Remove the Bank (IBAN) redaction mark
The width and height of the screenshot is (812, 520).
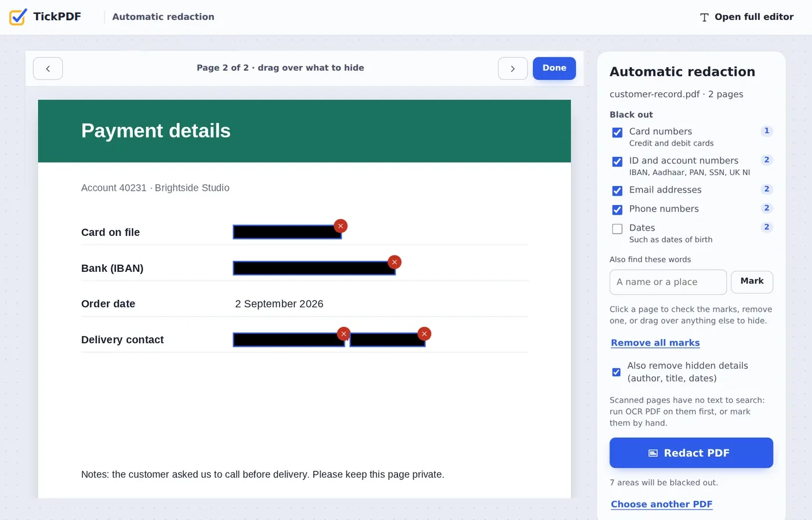point(394,262)
